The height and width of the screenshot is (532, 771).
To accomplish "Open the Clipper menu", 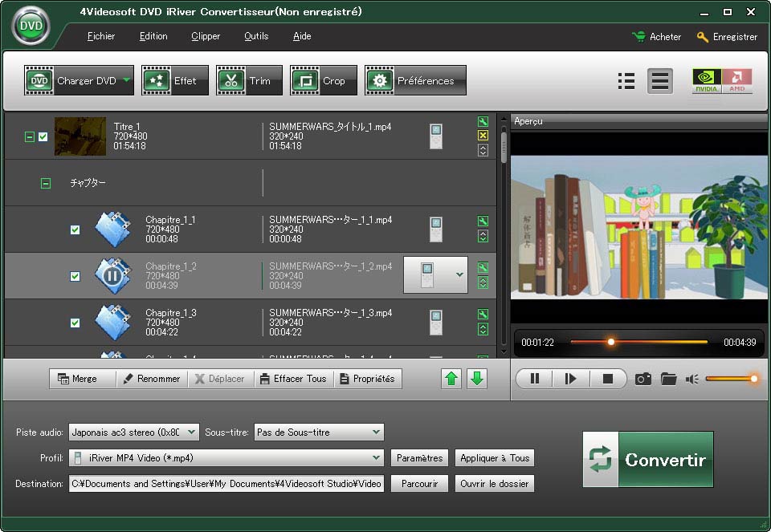I will tap(206, 36).
